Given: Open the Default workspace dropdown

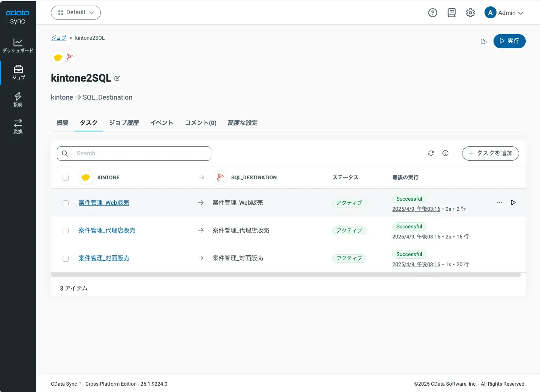Looking at the screenshot, I should (76, 12).
